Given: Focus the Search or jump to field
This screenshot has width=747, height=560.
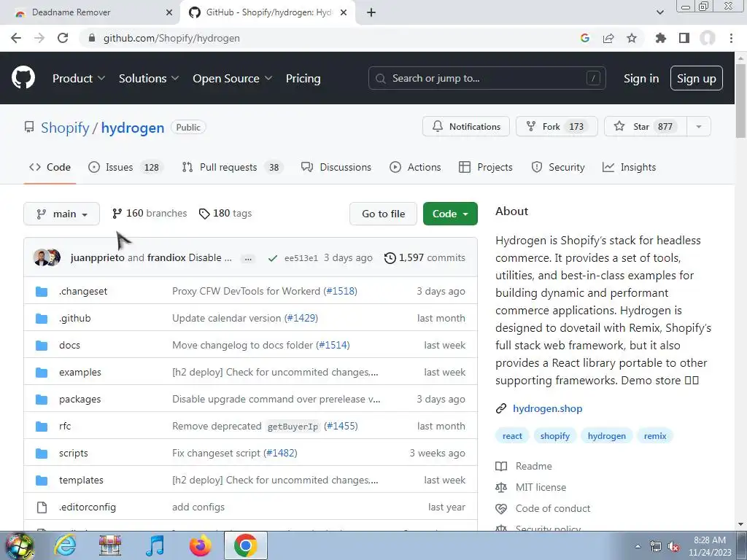Looking at the screenshot, I should click(x=487, y=78).
